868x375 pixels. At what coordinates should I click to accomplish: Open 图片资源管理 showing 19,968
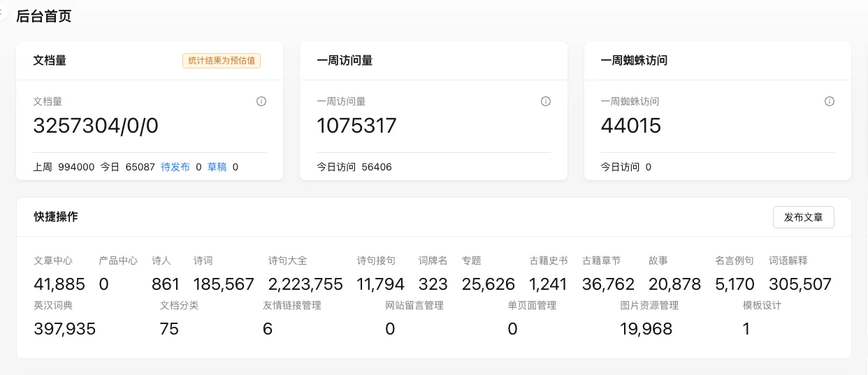[649, 318]
